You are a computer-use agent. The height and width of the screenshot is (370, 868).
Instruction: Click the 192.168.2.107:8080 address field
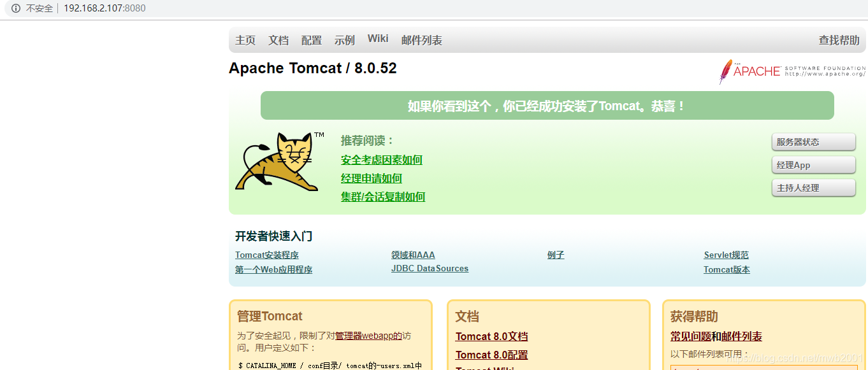click(x=105, y=8)
